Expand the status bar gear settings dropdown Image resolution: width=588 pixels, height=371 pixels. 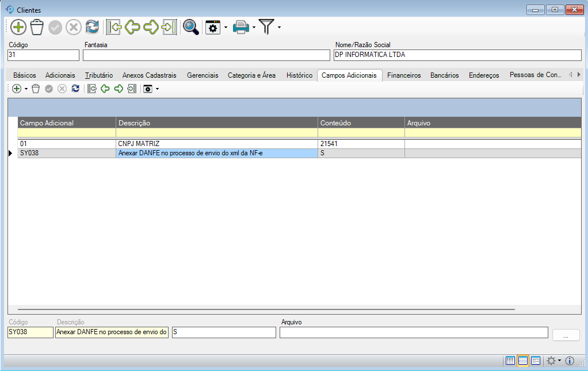[559, 361]
